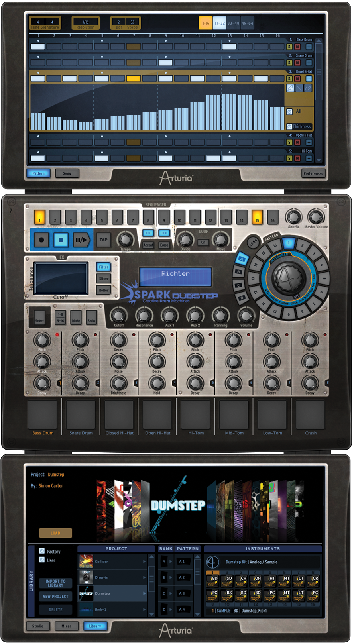The image size is (352, 644).
Task: Click the FX Cutoff/Resonance XY pad
Action: pyautogui.click(x=61, y=278)
